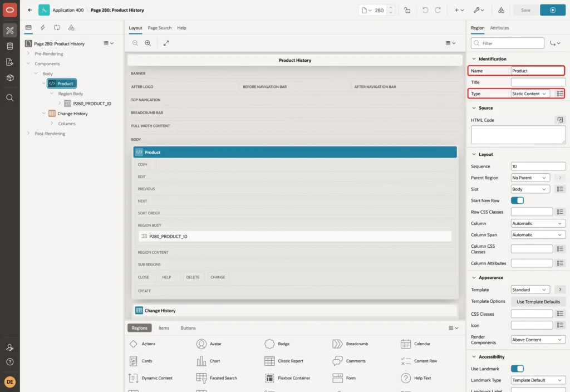570x392 pixels.
Task: Open the Gallery cube icon
Action: (10, 77)
